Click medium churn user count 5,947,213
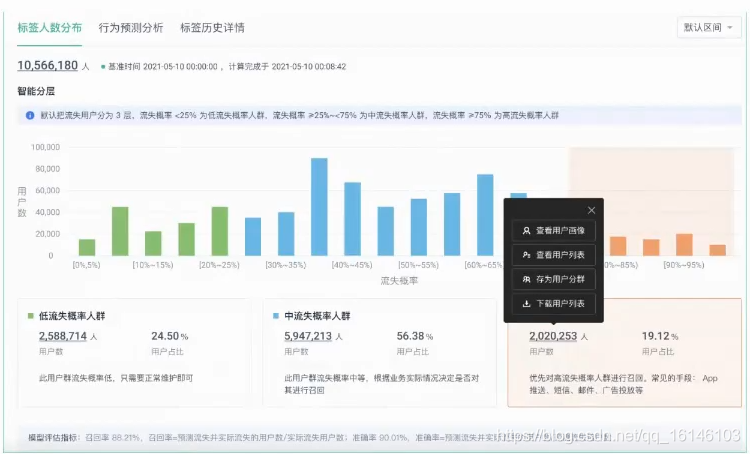The width and height of the screenshot is (750, 454). (308, 336)
